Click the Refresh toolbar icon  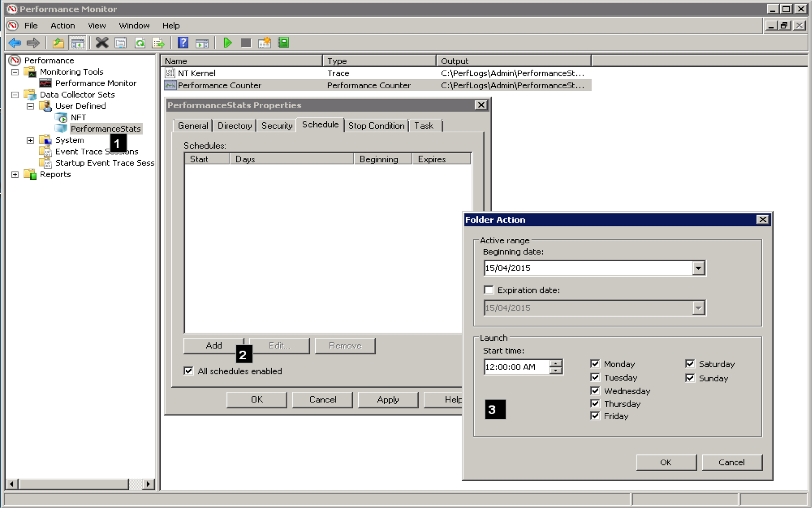tap(140, 43)
